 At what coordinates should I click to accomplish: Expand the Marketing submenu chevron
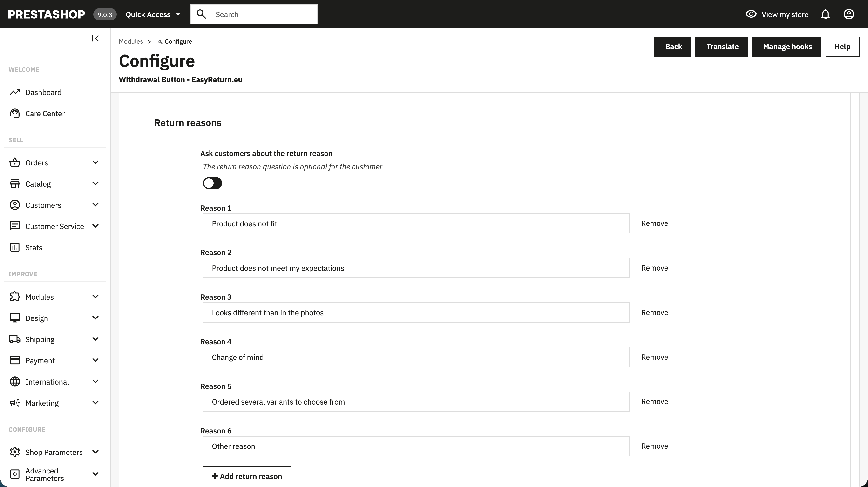click(95, 403)
